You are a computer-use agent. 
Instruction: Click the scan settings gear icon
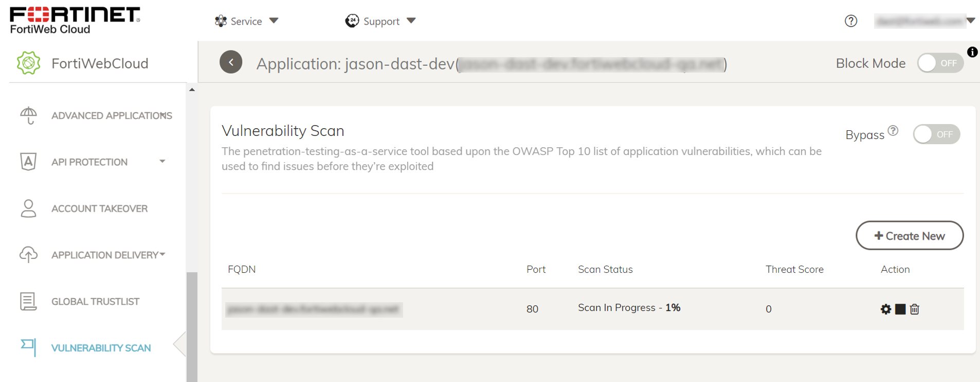coord(885,309)
